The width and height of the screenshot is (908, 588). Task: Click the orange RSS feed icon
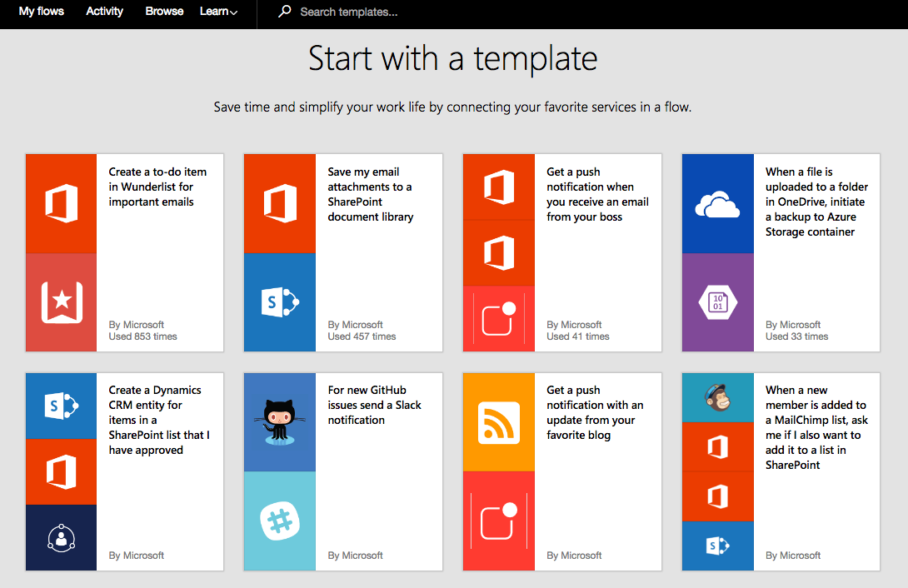499,422
